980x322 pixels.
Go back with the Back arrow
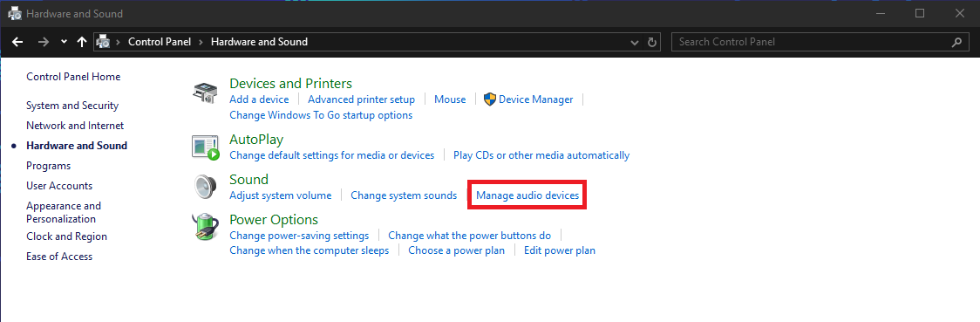click(17, 42)
